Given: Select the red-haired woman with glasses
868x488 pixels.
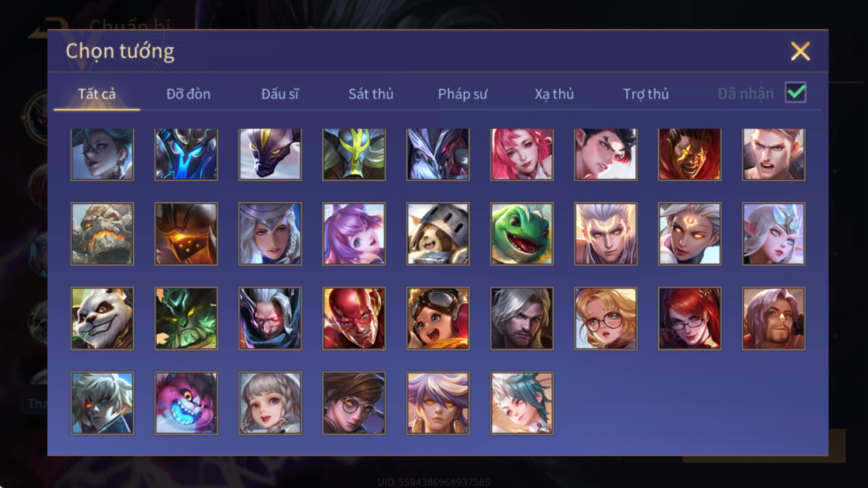Looking at the screenshot, I should (689, 319).
